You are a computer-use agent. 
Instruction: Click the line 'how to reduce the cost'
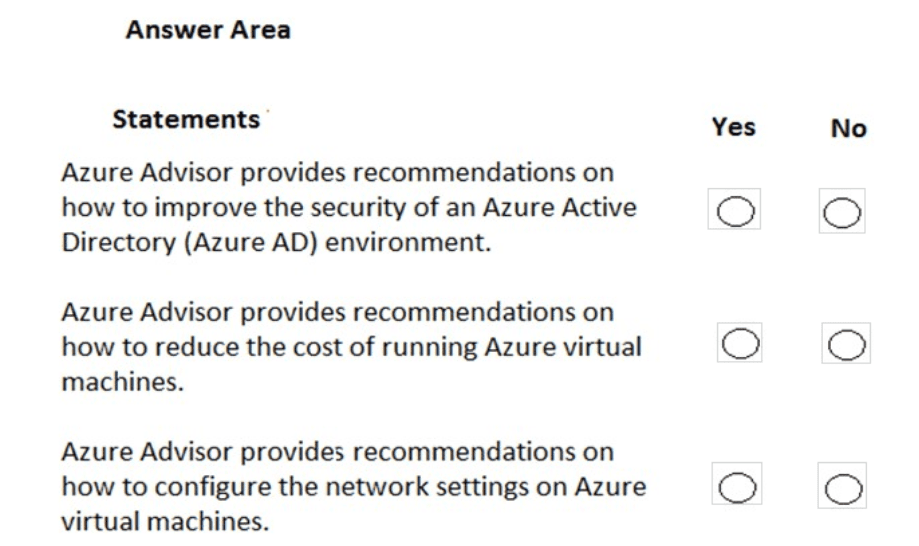[352, 348]
